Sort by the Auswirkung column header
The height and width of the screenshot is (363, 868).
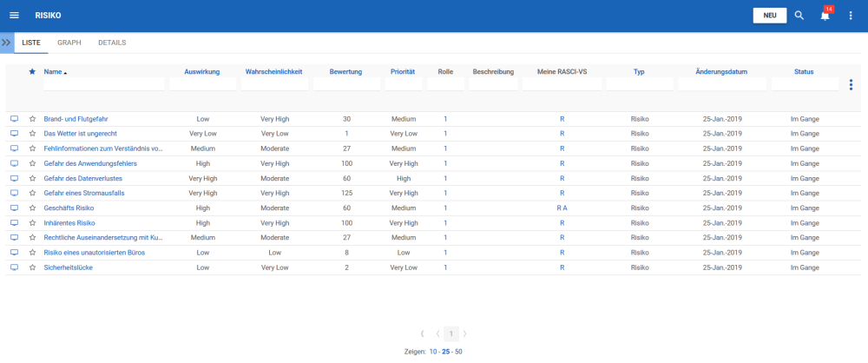coord(202,71)
